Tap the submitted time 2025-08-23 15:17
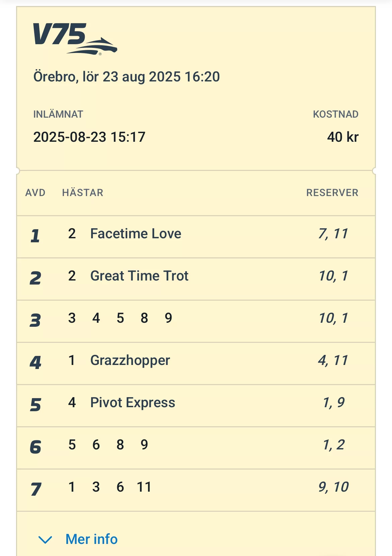392x556 pixels. [x=89, y=137]
